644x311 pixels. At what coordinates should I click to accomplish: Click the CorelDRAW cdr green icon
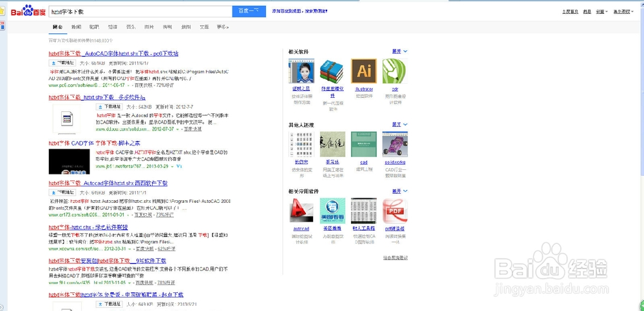point(395,71)
